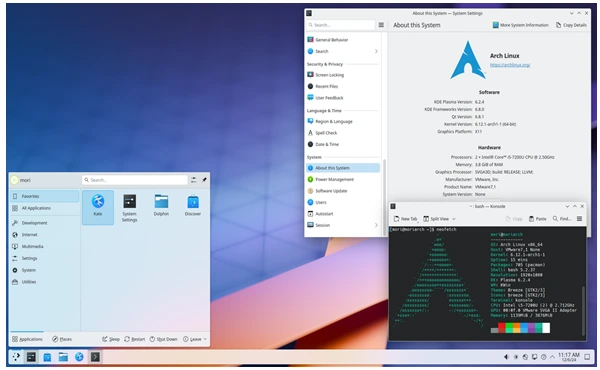Viewport: 600px width, 370px height.
Task: Click the Restart button in launcher
Action: (x=135, y=339)
